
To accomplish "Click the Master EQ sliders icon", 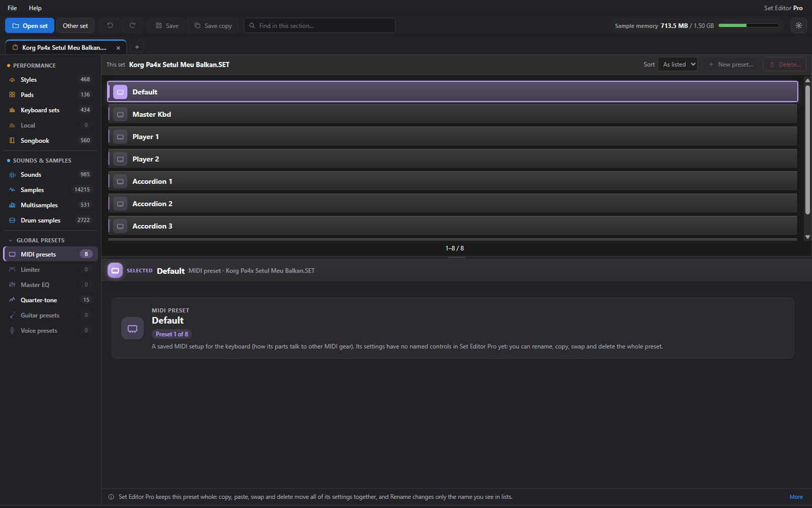I will coord(12,285).
